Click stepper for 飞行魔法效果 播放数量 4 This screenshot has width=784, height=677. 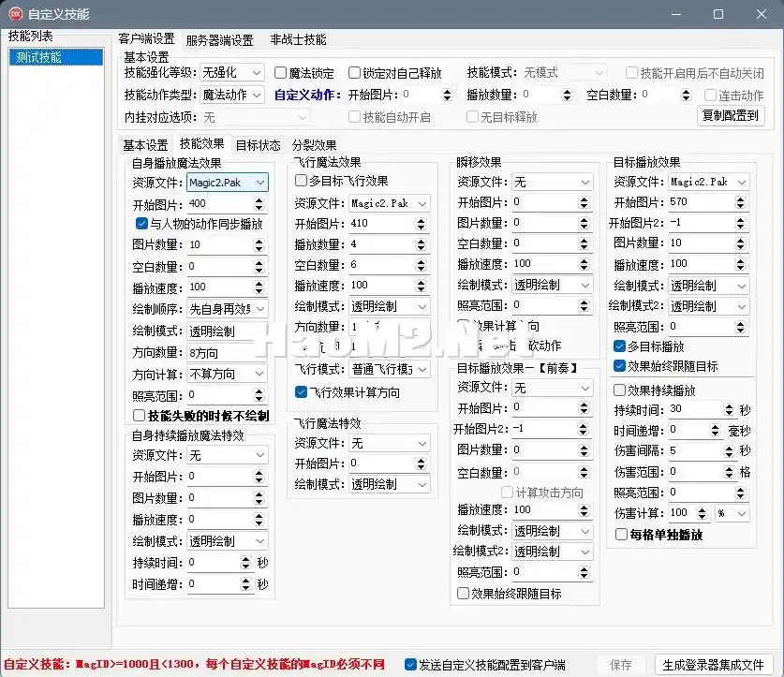pos(421,244)
